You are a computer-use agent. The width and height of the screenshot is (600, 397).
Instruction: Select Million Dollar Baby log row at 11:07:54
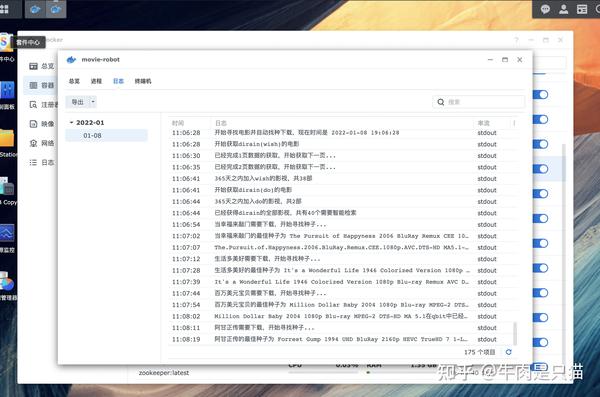pyautogui.click(x=343, y=305)
